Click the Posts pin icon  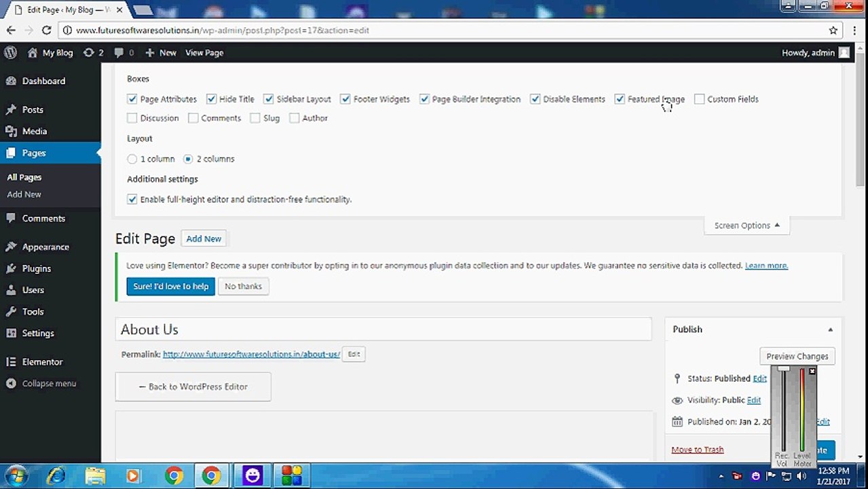pos(11,109)
